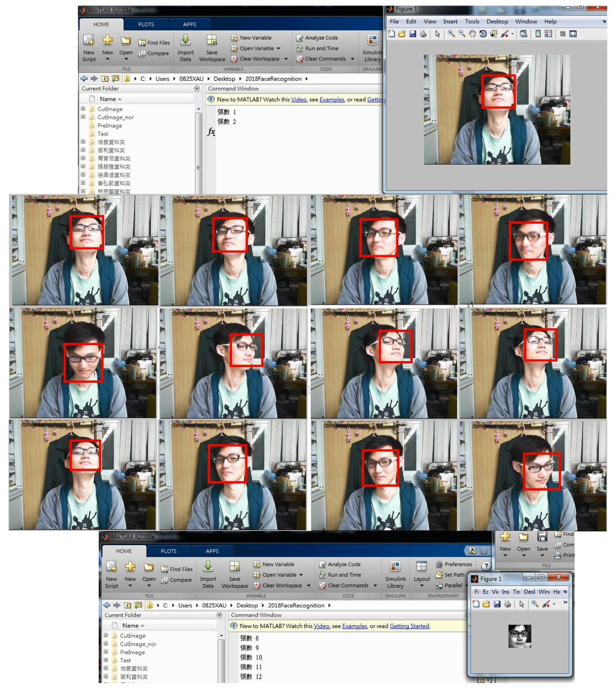Click Show Plot Tools and Dock Figure icon
Viewport: 616px width, 690px height.
[x=573, y=34]
